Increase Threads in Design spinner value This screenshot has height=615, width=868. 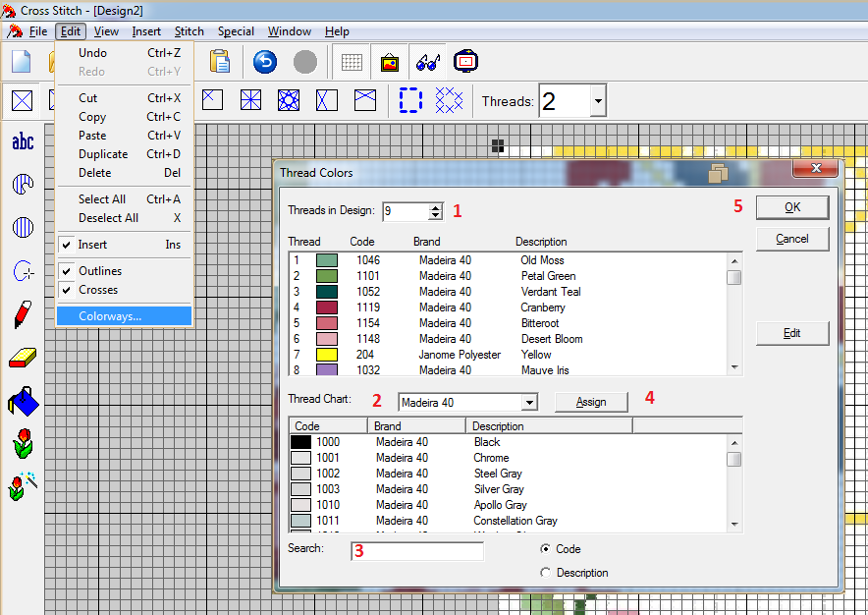tap(435, 207)
